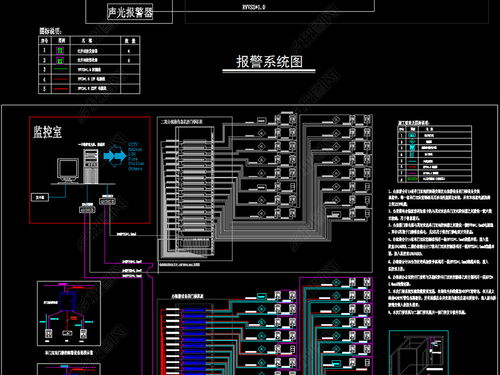Click the 图标说明 legend heading

pyautogui.click(x=50, y=31)
